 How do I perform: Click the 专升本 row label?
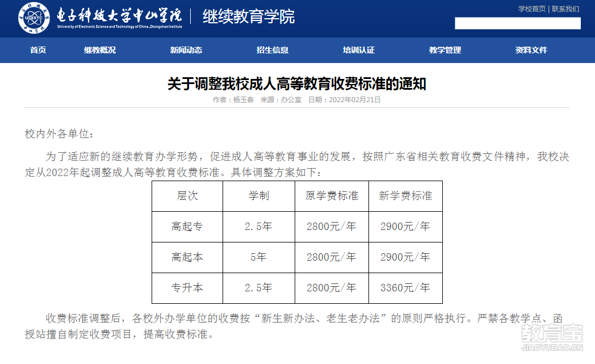[x=187, y=288]
